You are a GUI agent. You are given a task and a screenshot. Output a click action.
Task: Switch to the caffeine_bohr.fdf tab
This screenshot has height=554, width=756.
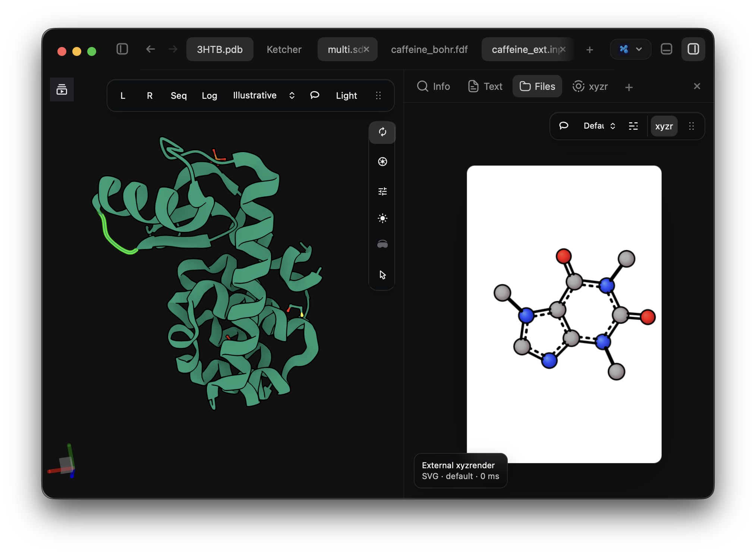coord(429,49)
